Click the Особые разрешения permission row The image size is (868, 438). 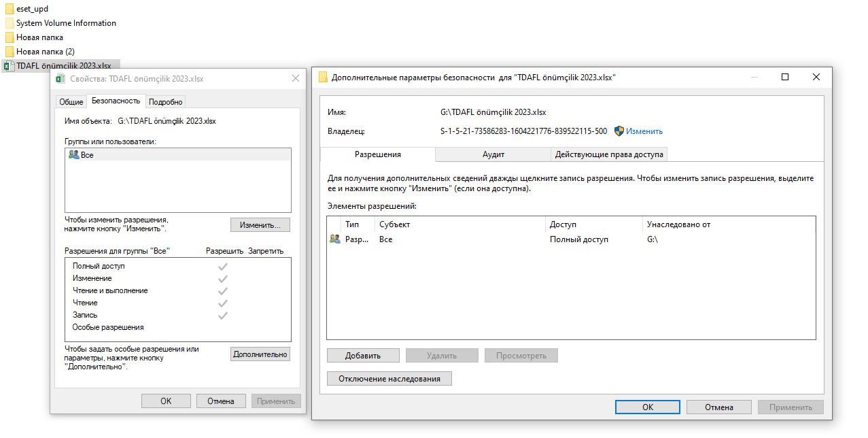pyautogui.click(x=178, y=327)
